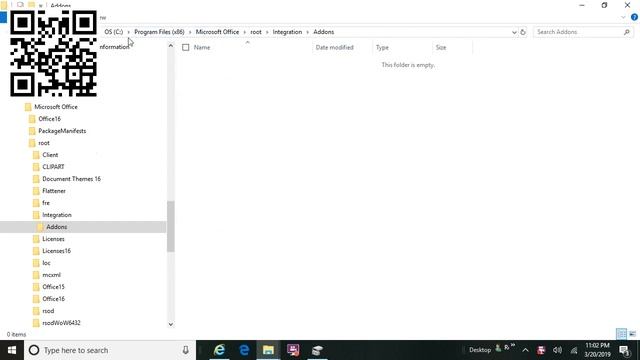The image size is (640, 360).
Task: Click the mcxml folder icon in tree
Action: 36,275
